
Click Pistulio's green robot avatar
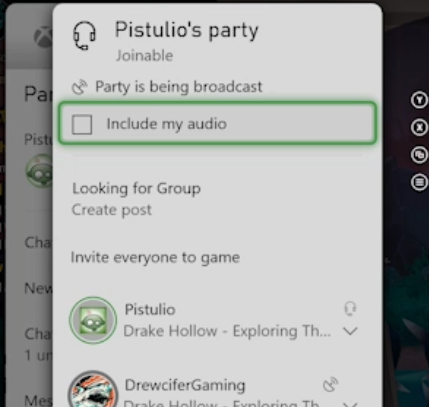click(93, 320)
